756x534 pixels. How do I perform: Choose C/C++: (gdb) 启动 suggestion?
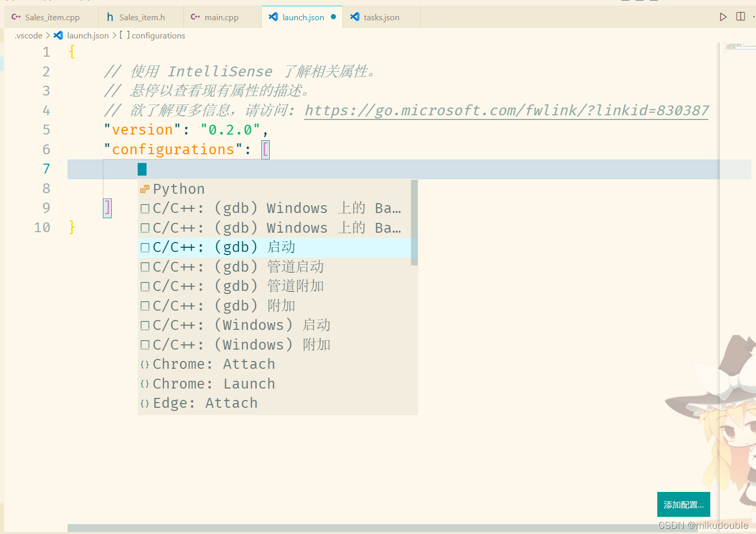point(275,247)
